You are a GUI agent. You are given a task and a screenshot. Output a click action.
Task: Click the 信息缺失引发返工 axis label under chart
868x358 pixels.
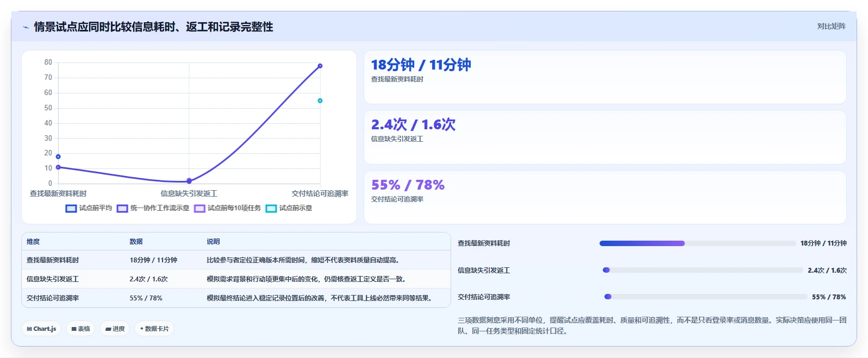click(189, 193)
